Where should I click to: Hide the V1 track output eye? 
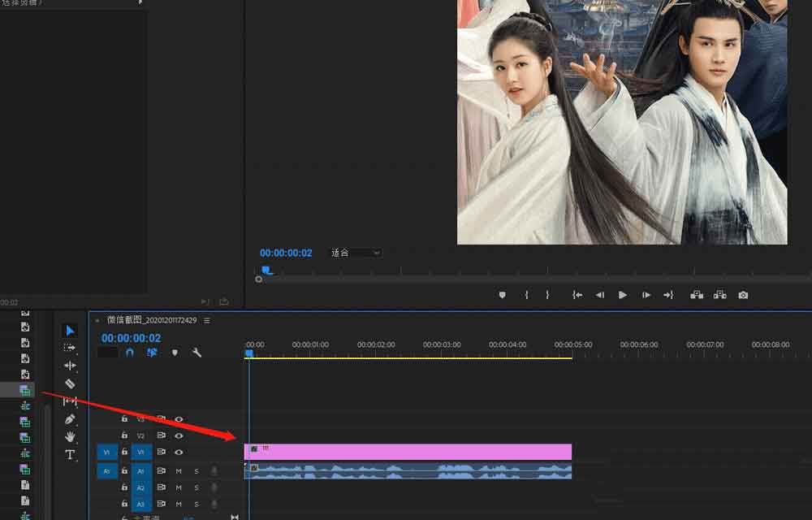tap(179, 452)
